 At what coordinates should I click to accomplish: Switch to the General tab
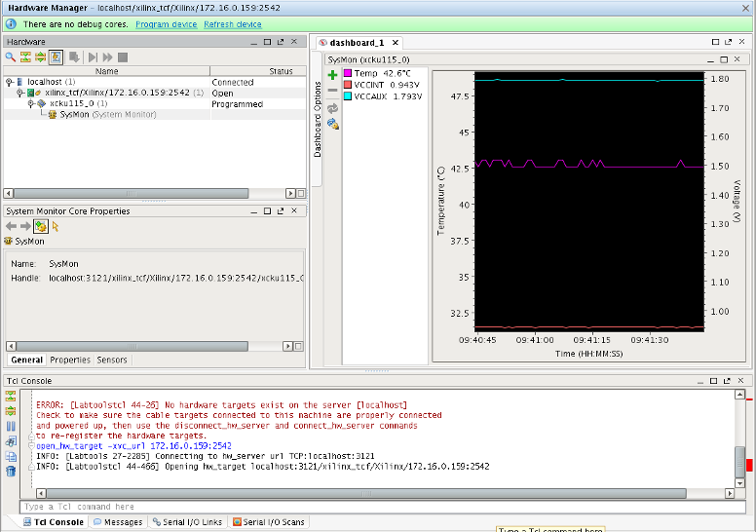[26, 360]
